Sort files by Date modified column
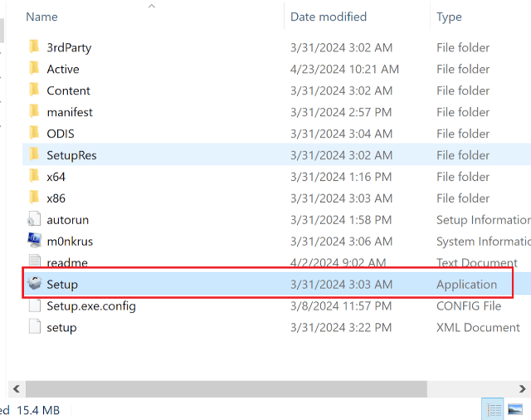Screen dimensions: 531x420 (329, 17)
